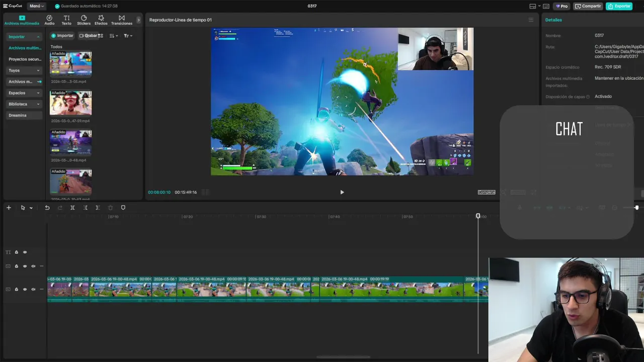Viewport: 644px width, 362px height.
Task: Switch to the Detalles tab
Action: click(x=553, y=20)
